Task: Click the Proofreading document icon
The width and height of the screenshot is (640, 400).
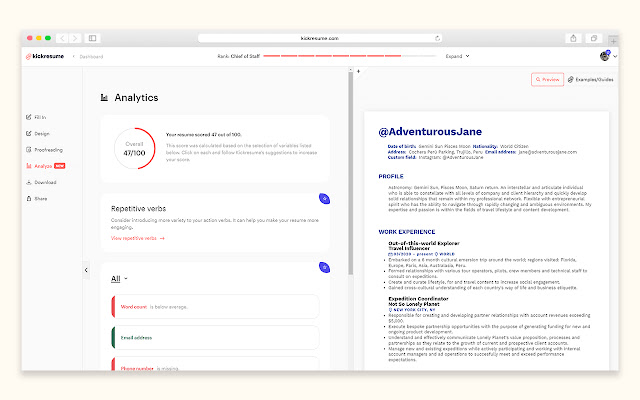Action: pos(29,150)
